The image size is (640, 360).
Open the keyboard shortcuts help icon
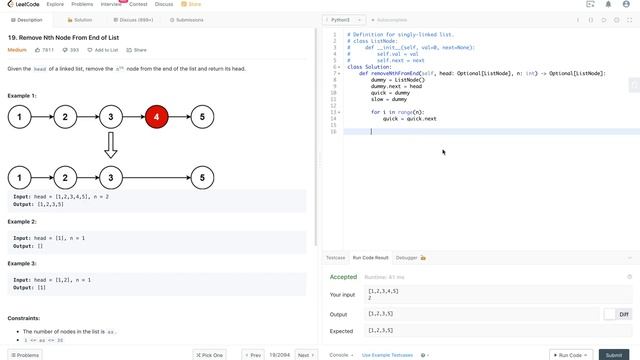click(x=423, y=355)
